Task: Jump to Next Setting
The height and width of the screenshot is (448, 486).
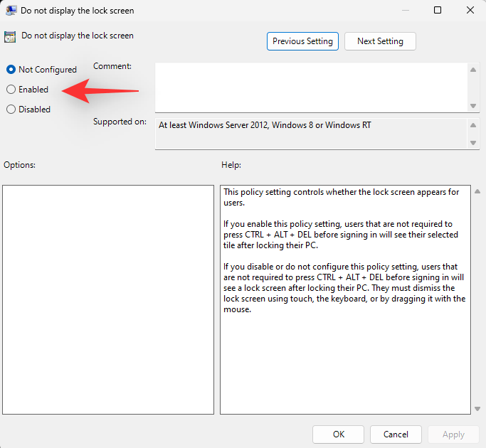Action: [380, 41]
